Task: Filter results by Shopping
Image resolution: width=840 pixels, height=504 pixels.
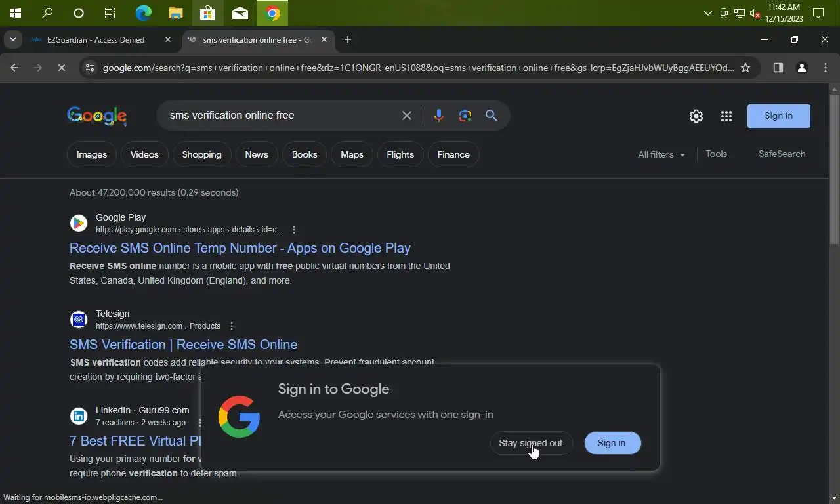Action: [201, 154]
